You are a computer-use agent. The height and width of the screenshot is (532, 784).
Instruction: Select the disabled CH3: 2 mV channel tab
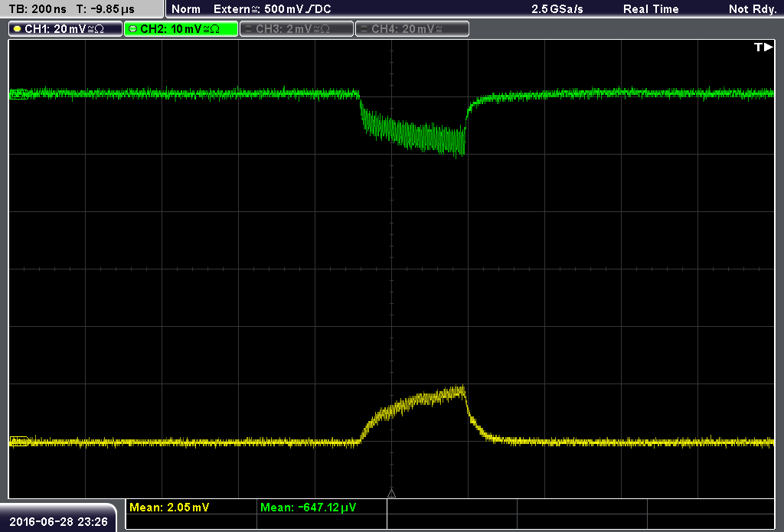click(x=296, y=29)
